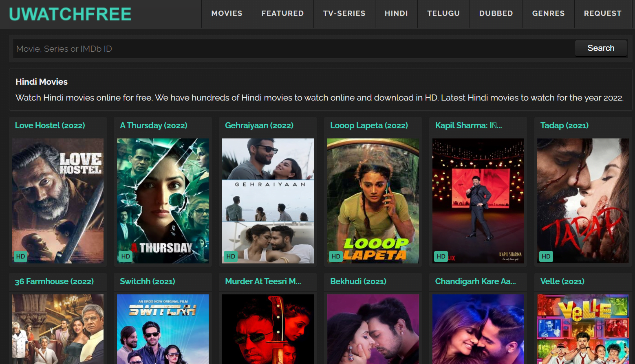Click HD badge on Tadap poster
635x364 pixels.
pos(546,257)
